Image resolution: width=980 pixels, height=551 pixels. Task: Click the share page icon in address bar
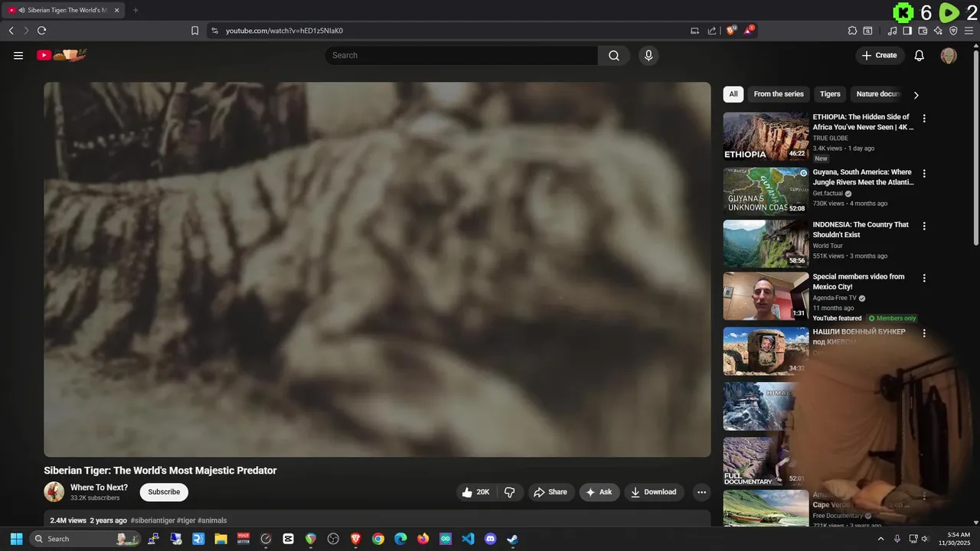[x=712, y=31]
